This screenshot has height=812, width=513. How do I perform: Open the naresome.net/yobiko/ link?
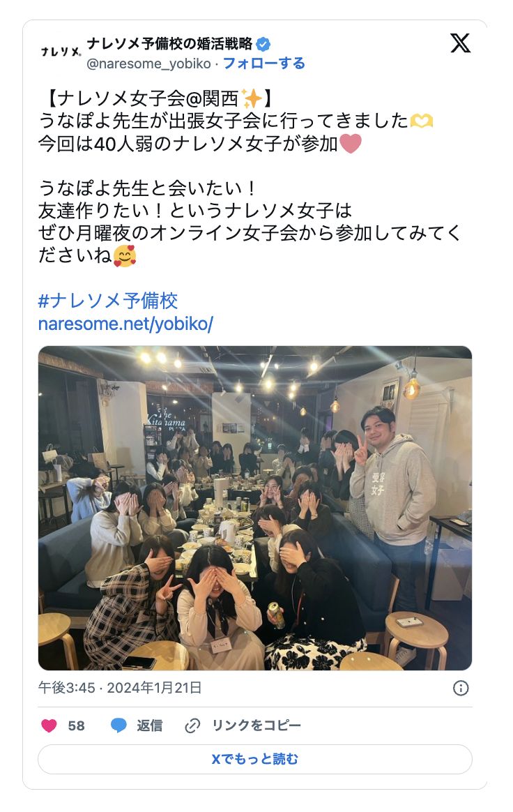pos(125,324)
